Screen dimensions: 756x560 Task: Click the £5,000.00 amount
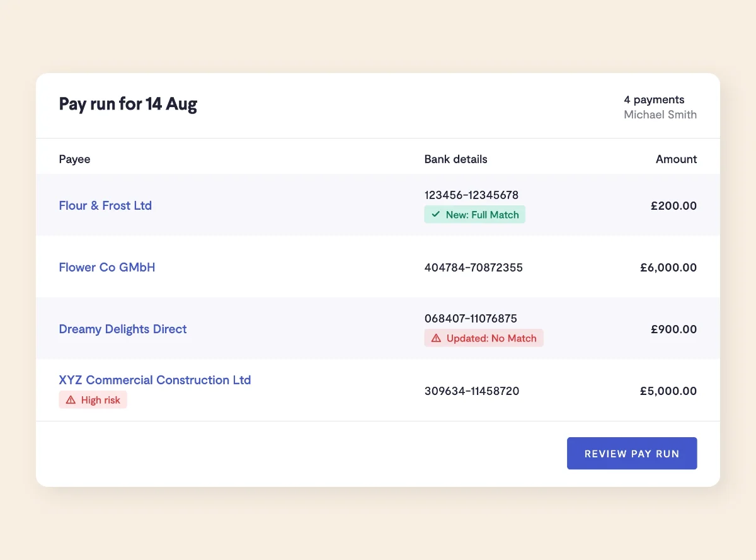[x=668, y=391]
